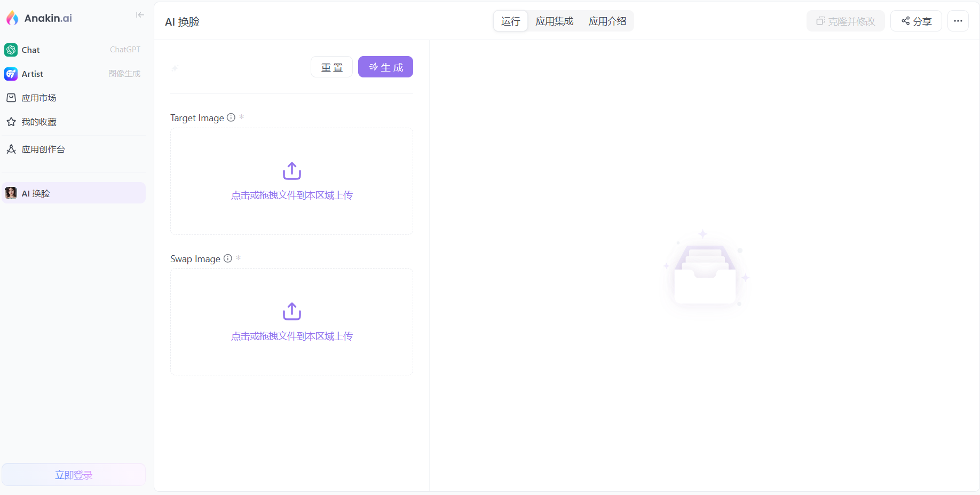This screenshot has height=495, width=980.
Task: Click Swap Image upload area
Action: [291, 322]
